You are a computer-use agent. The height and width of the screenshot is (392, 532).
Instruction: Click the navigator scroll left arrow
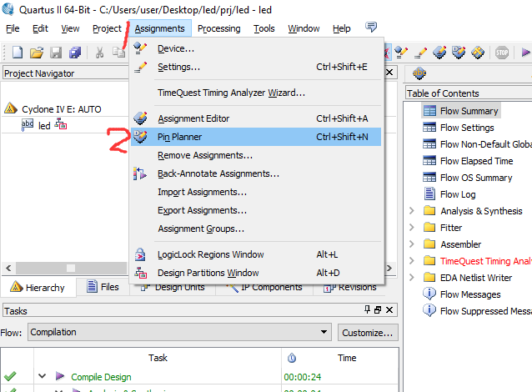coord(9,268)
